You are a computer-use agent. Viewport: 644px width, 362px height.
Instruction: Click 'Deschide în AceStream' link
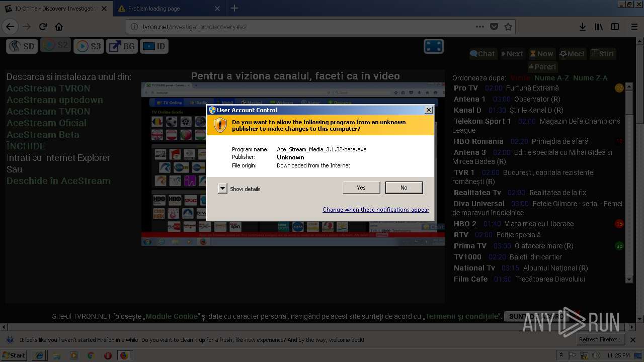tap(58, 181)
